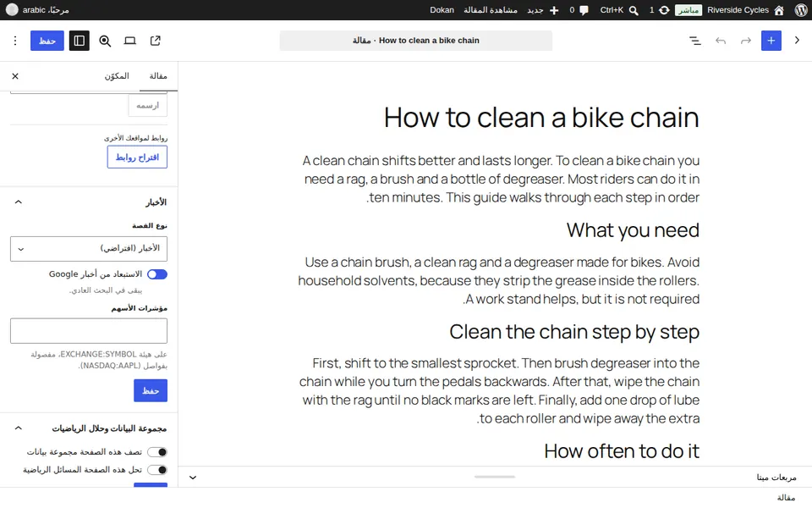Viewport: 812px width, 508px height.
Task: Open the view post external link icon
Action: pyautogui.click(x=156, y=41)
